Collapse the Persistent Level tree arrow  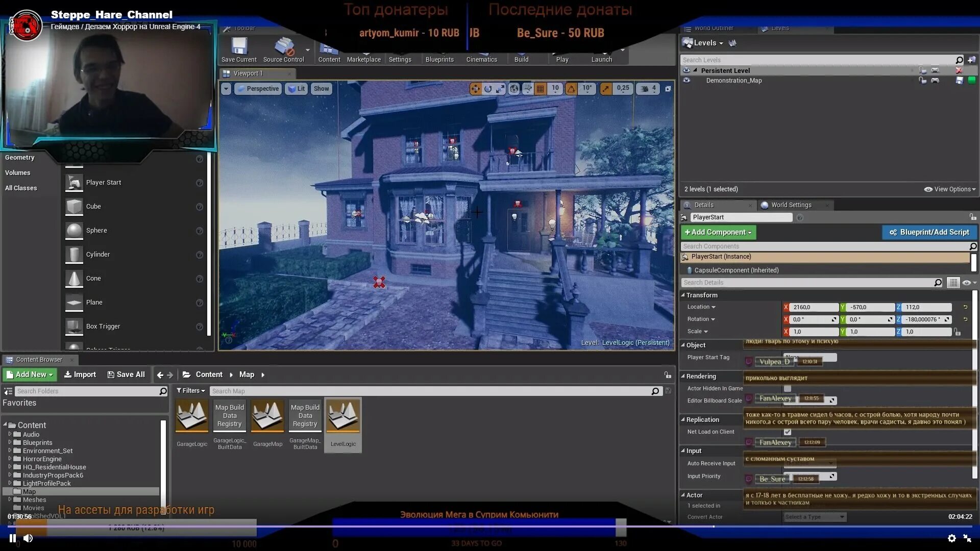coord(695,70)
